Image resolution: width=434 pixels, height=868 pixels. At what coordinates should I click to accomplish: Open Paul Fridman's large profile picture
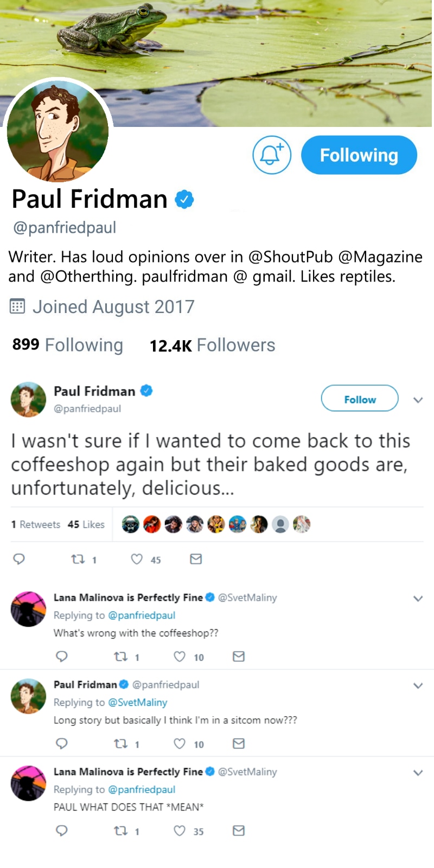pos(58,131)
